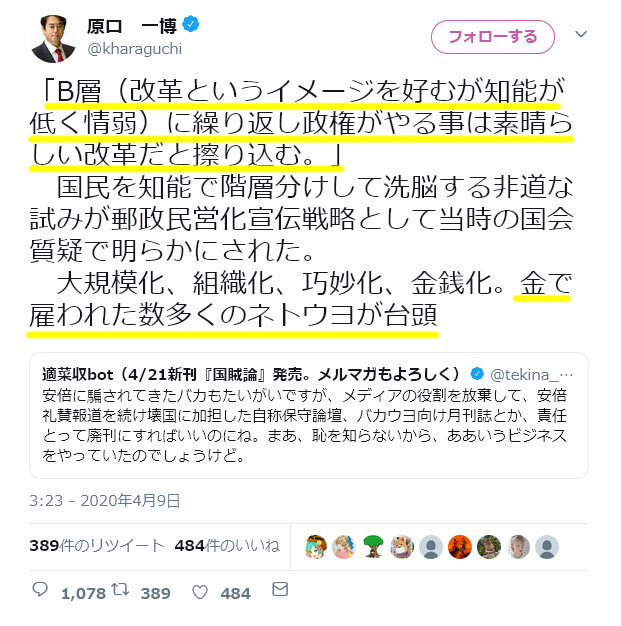Open the quoted tweet by 適菜収bot
621x626 pixels.
click(x=309, y=415)
